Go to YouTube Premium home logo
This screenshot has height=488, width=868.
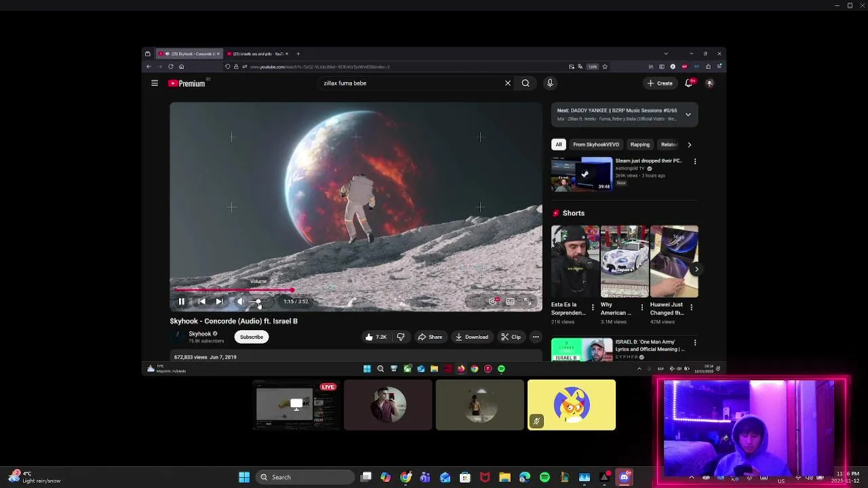(x=187, y=83)
